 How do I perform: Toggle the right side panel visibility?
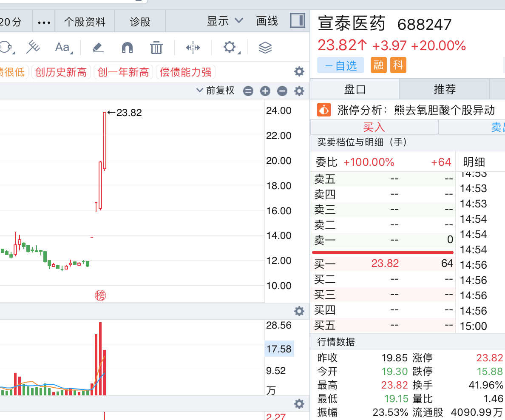point(298,21)
